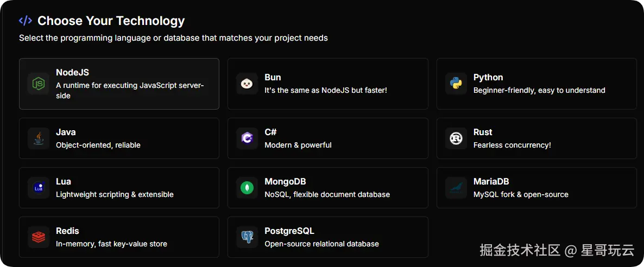Click the Bun mascot icon
644x267 pixels.
[247, 84]
